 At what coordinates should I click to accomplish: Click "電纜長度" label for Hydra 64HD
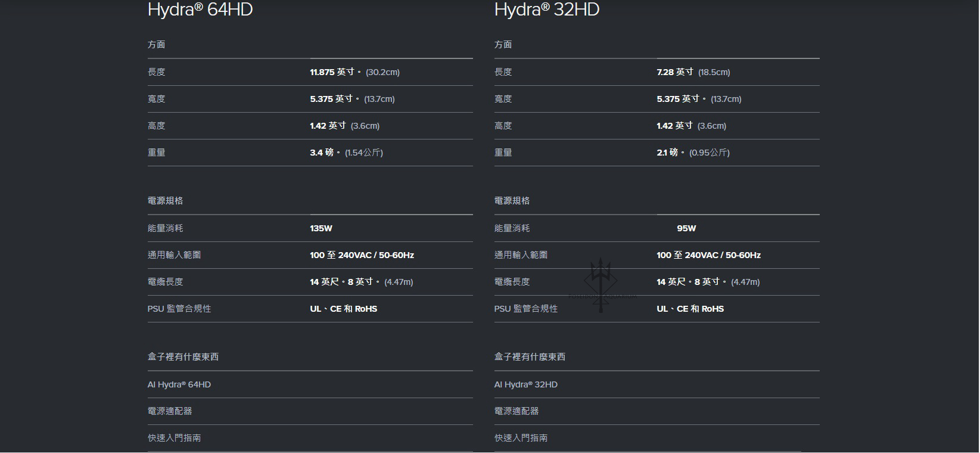[x=166, y=282]
